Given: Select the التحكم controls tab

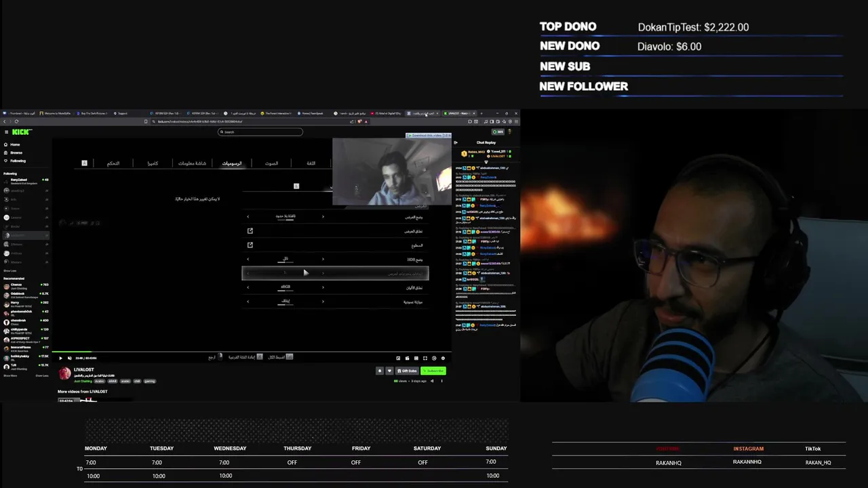Looking at the screenshot, I should 113,163.
